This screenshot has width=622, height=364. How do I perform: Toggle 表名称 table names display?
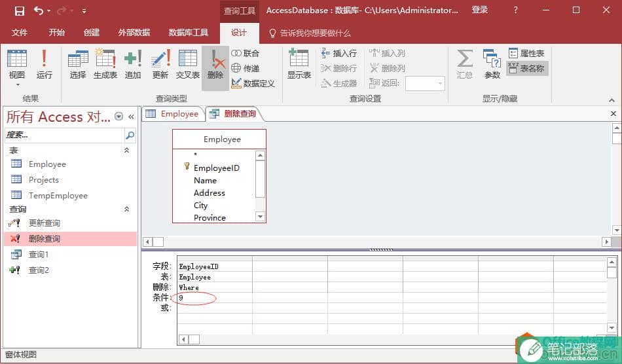(527, 68)
